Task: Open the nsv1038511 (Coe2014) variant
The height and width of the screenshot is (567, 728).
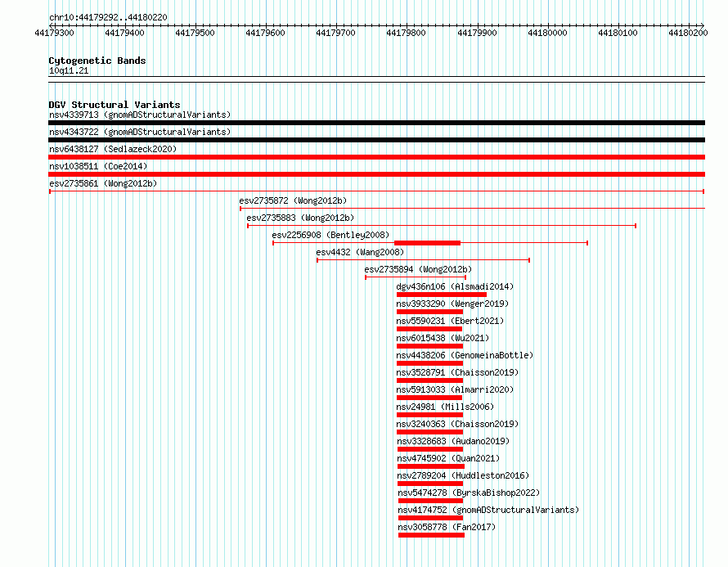Action: tap(98, 166)
